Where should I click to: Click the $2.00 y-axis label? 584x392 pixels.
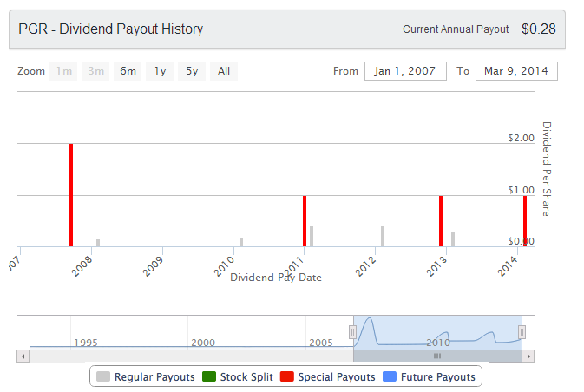[x=521, y=138]
